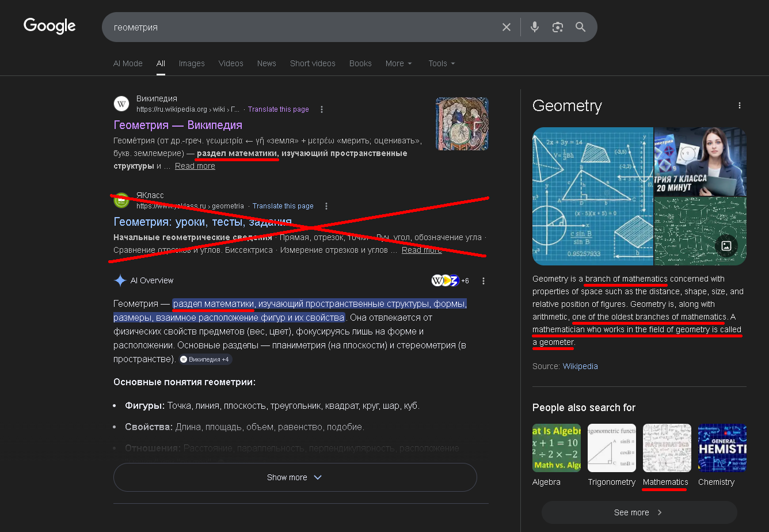This screenshot has height=532, width=769.
Task: Go to the News tab
Action: [x=267, y=63]
